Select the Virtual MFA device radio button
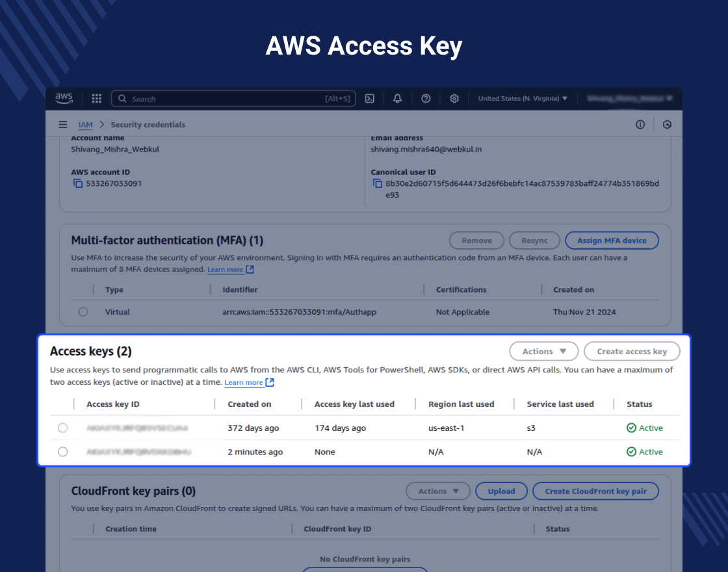 (83, 312)
